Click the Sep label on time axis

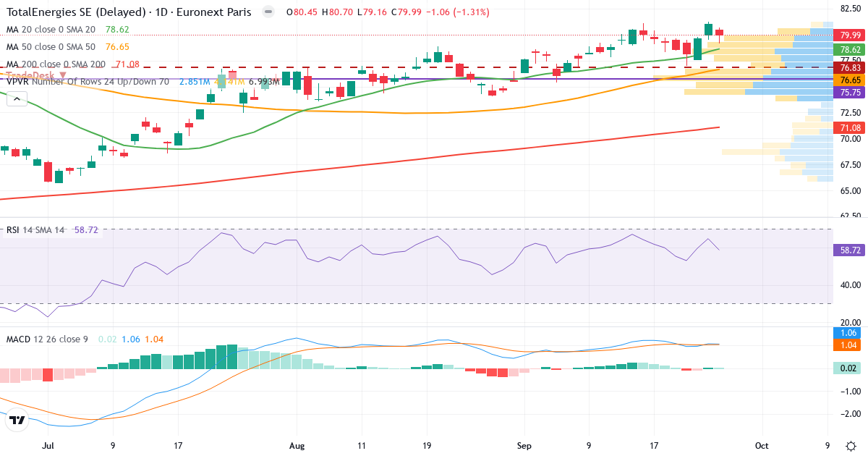pyautogui.click(x=524, y=446)
